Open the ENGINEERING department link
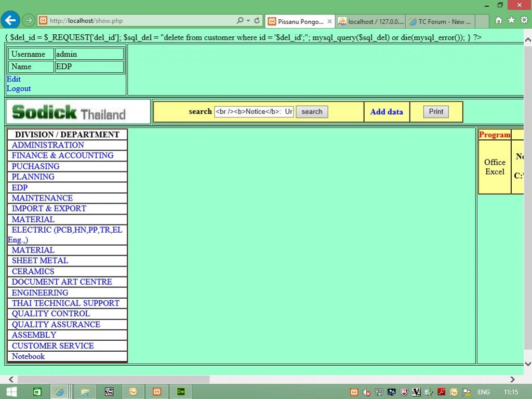 pyautogui.click(x=40, y=293)
